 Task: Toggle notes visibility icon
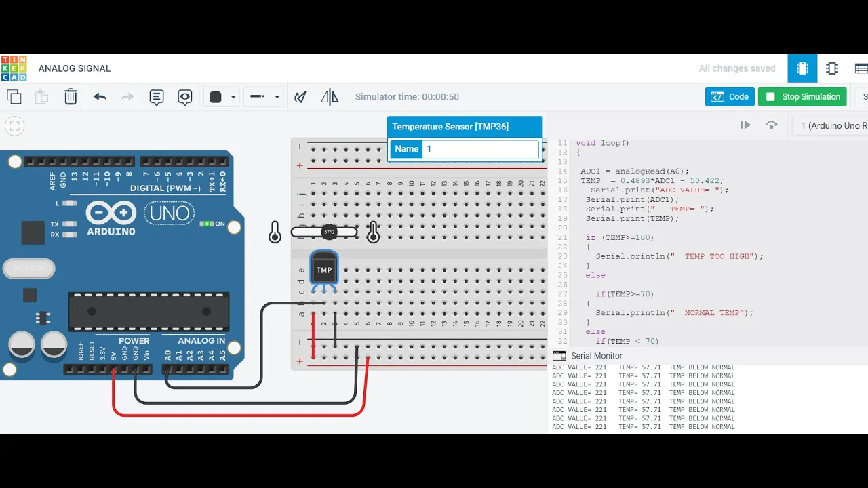click(185, 97)
